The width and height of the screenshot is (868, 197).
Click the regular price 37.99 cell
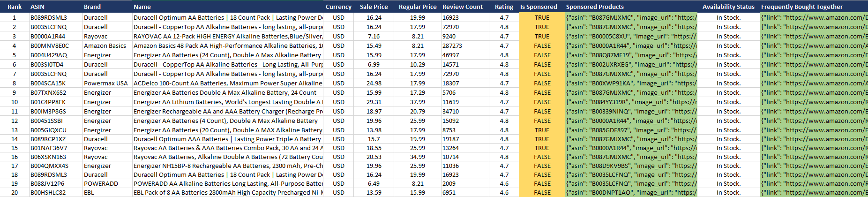click(x=417, y=102)
